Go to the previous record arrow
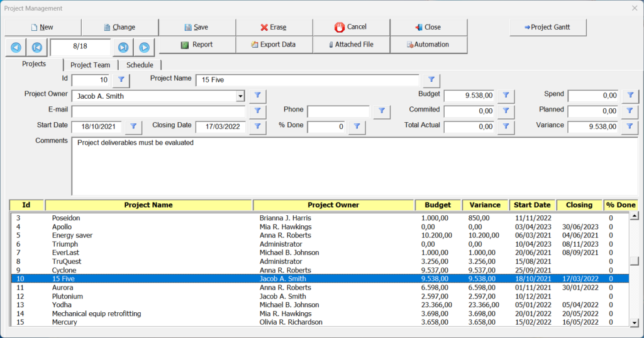Screen dimensions: 644x338 (x=16, y=47)
